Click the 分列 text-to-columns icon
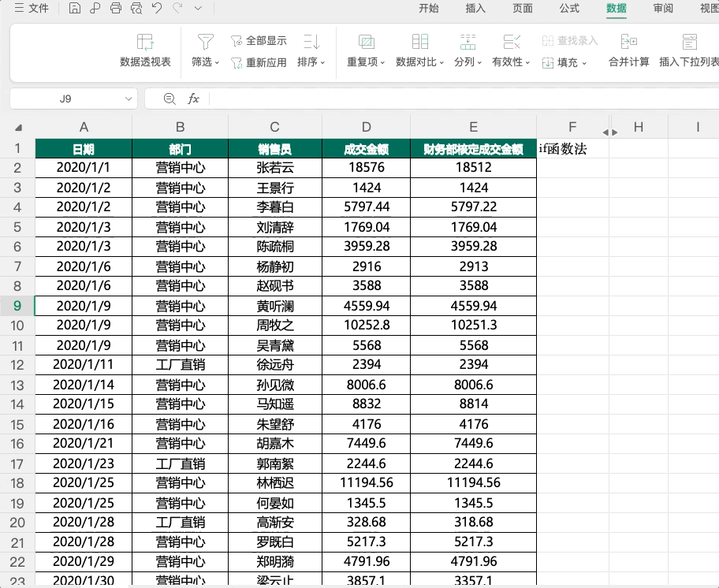The width and height of the screenshot is (719, 588). pos(468,42)
